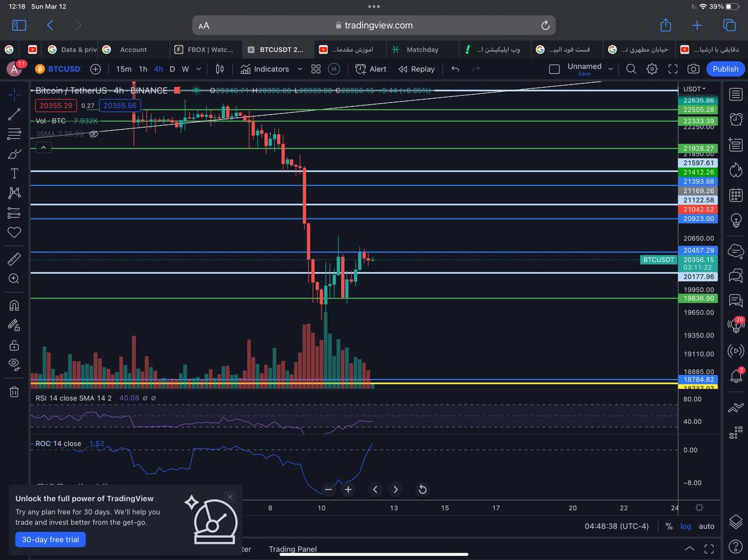Open the Unnamed layout dropdown arrow
Image resolution: width=748 pixels, height=560 pixels.
610,69
